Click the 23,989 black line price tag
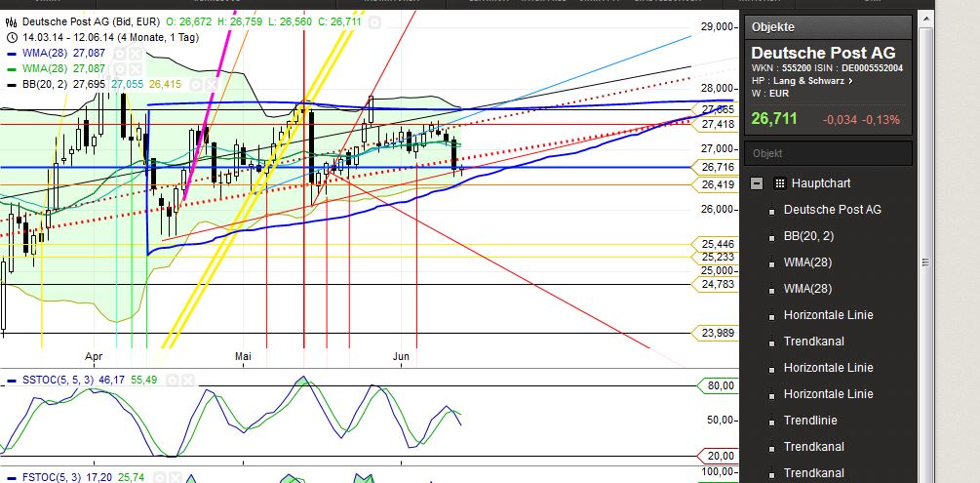The height and width of the screenshot is (483, 980). click(x=717, y=334)
